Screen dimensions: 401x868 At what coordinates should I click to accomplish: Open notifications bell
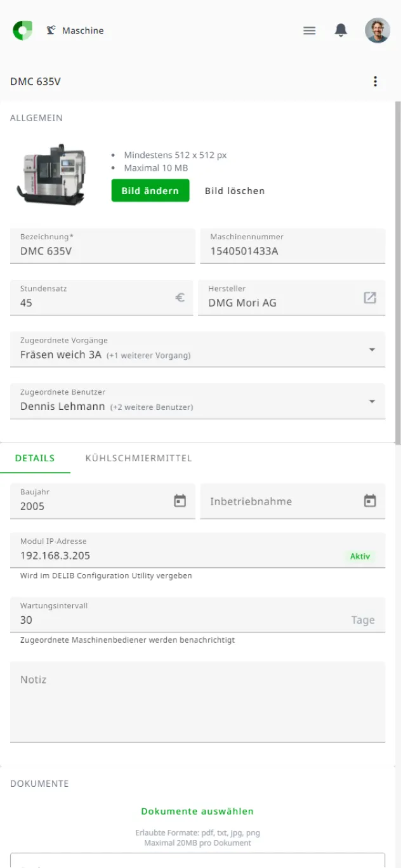coord(341,30)
